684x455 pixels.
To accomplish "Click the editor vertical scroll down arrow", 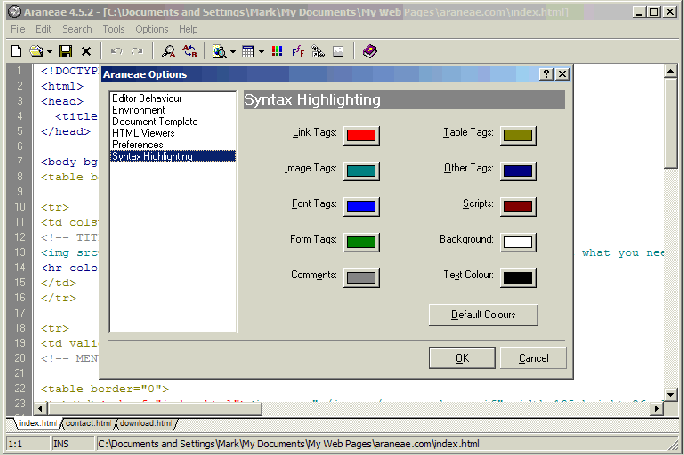I will click(x=670, y=395).
